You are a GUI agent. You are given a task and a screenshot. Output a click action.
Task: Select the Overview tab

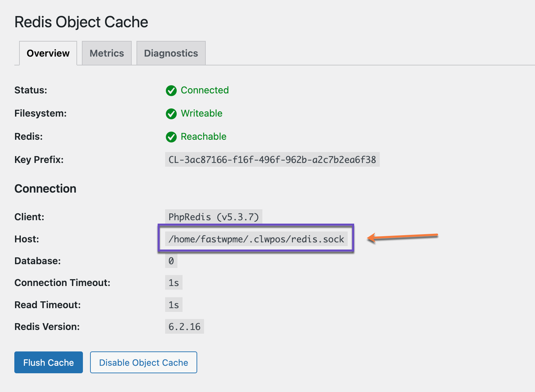(48, 53)
